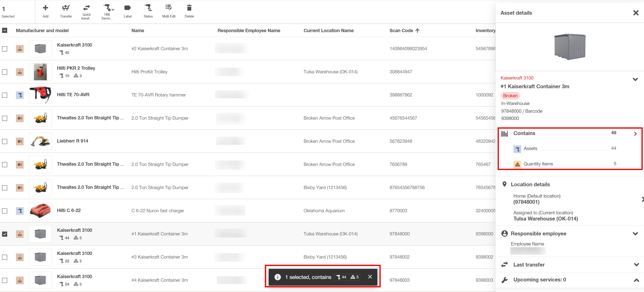This screenshot has width=644, height=292.
Task: Click scan code '140984098023954'
Action: point(408,49)
